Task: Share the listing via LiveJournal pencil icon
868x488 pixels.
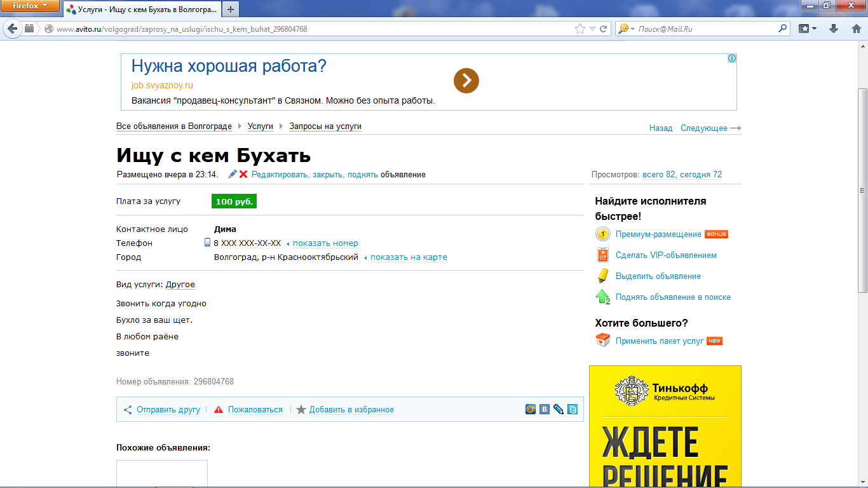Action: [559, 409]
